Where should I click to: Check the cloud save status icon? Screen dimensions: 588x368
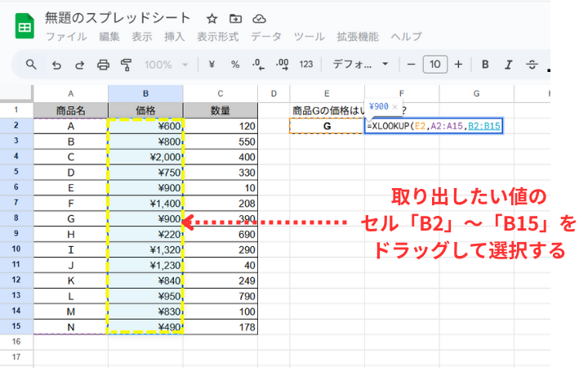tap(260, 18)
